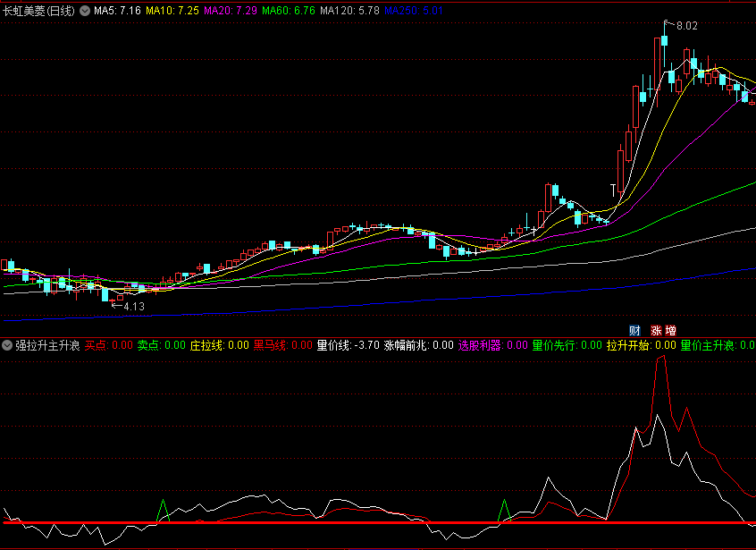Click the candlestick at the 8.02 peak
Viewport: 756px width, 550px height.
664,41
